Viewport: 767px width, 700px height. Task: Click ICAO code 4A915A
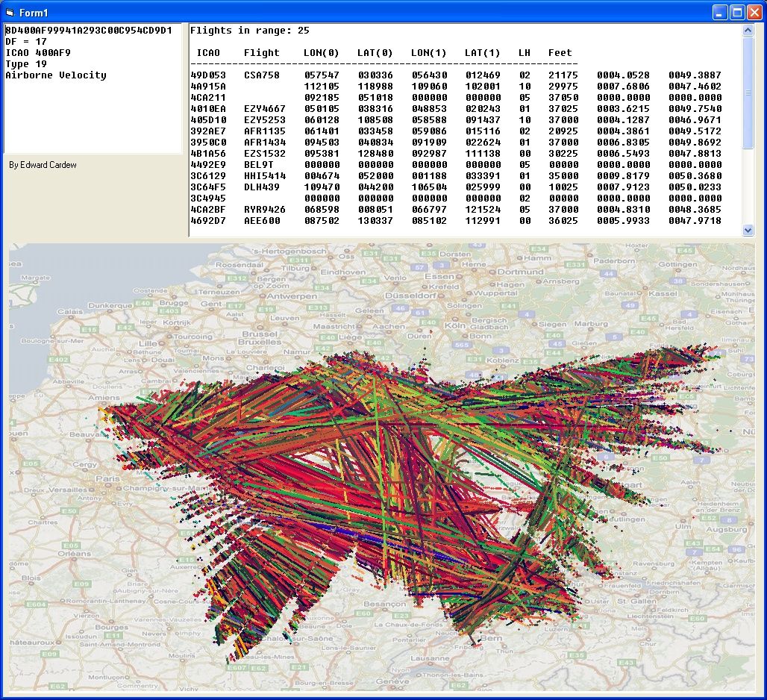pos(208,87)
